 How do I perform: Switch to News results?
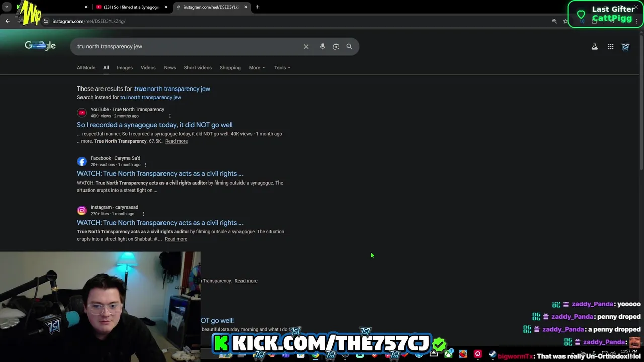tap(170, 68)
